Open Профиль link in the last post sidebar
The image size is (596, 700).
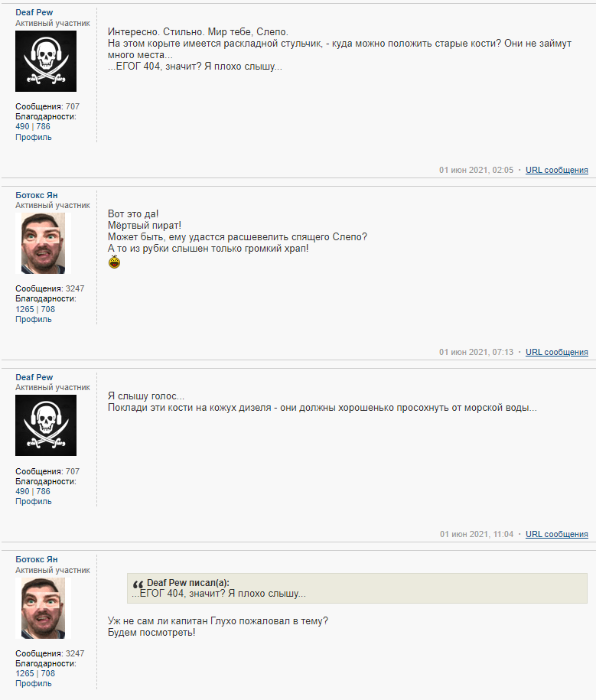click(34, 683)
